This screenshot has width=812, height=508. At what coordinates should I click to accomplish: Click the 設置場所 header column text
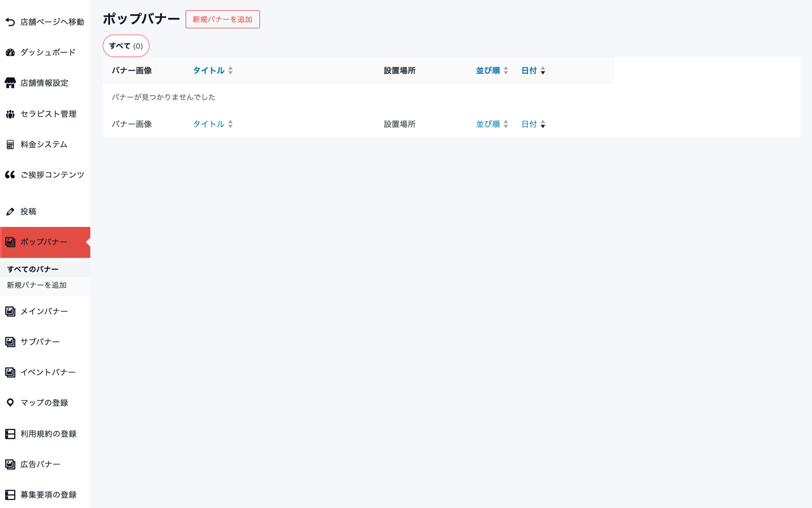click(400, 71)
